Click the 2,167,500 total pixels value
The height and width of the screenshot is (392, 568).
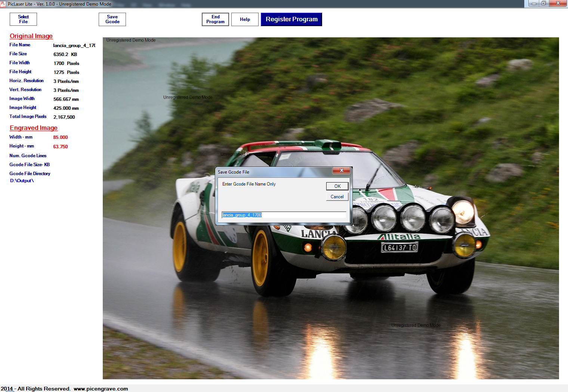[x=64, y=117]
